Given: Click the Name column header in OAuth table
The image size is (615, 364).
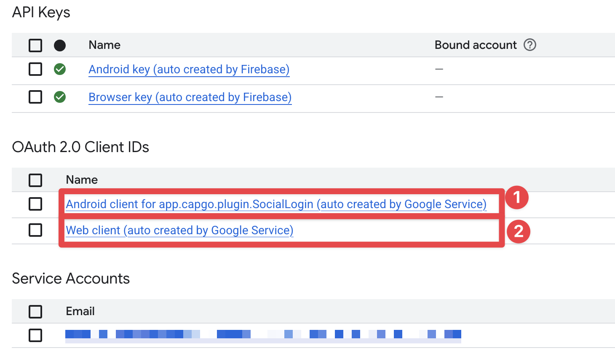Looking at the screenshot, I should pyautogui.click(x=81, y=180).
